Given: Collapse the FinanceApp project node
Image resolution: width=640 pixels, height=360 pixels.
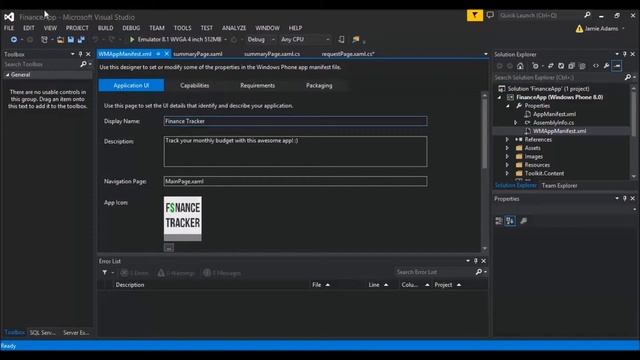Looking at the screenshot, I should tap(500, 97).
